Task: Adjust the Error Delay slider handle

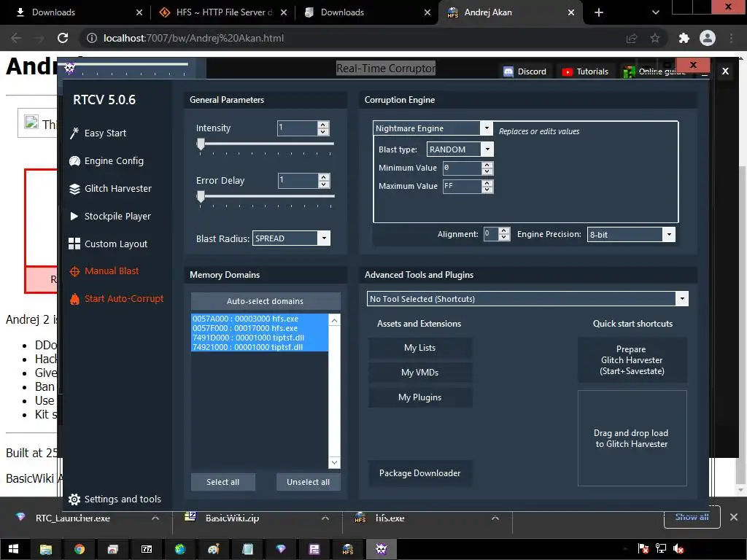Action: [201, 196]
